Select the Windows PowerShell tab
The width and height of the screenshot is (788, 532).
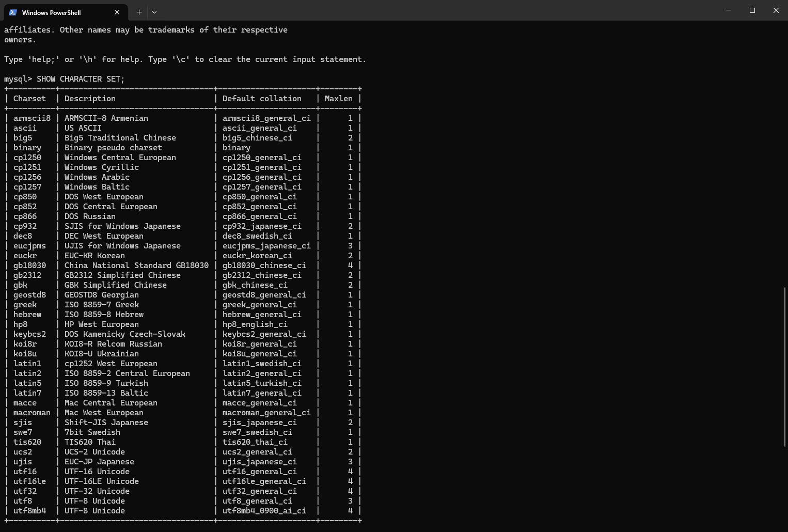(x=65, y=12)
